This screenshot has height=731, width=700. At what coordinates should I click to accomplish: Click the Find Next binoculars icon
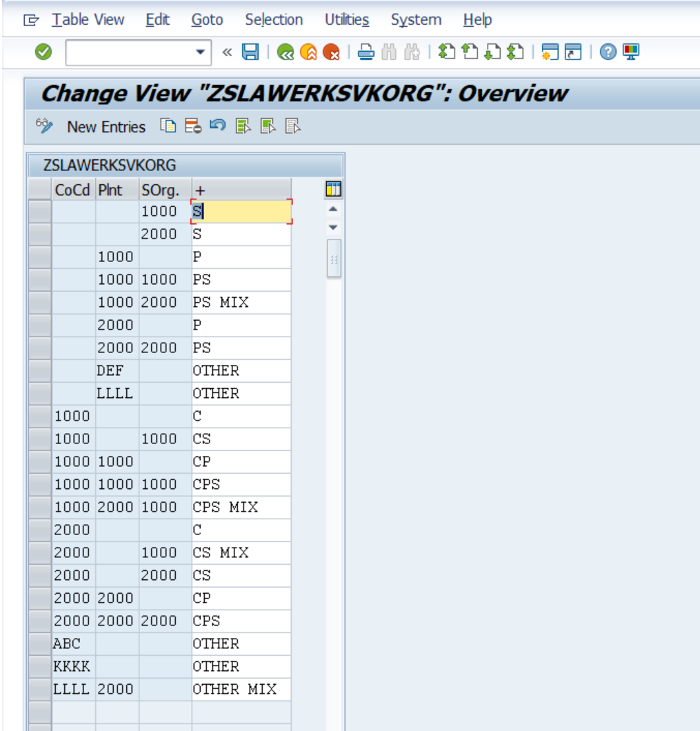click(412, 52)
